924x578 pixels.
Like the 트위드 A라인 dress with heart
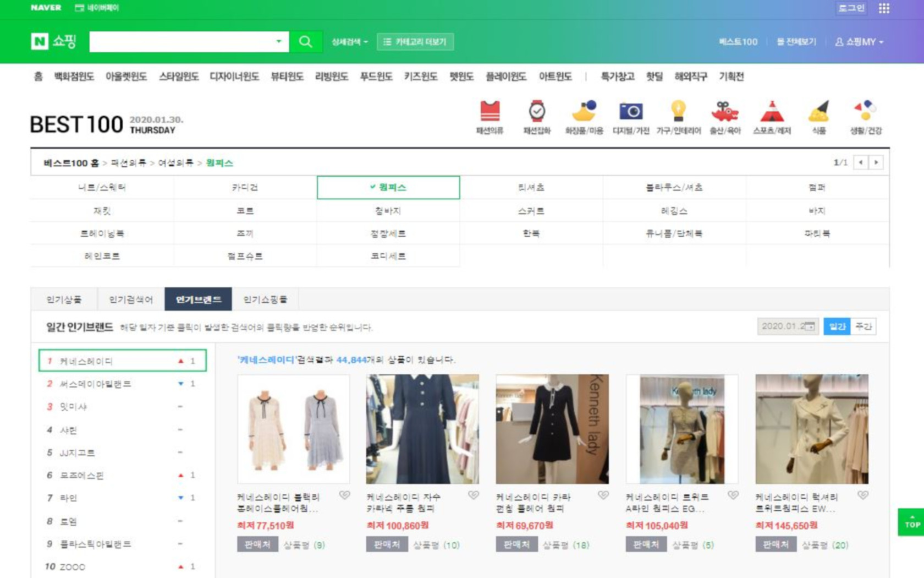pyautogui.click(x=733, y=495)
